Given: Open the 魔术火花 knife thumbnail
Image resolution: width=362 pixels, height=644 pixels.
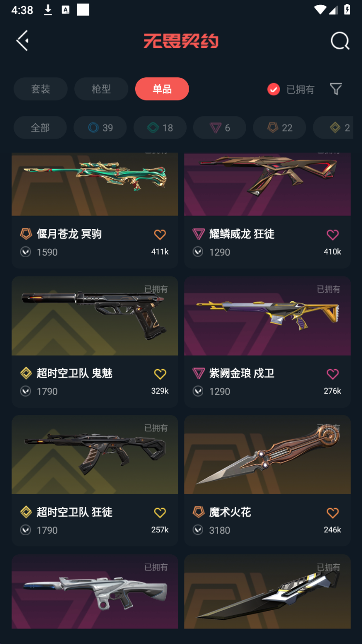Looking at the screenshot, I should click(x=267, y=455).
